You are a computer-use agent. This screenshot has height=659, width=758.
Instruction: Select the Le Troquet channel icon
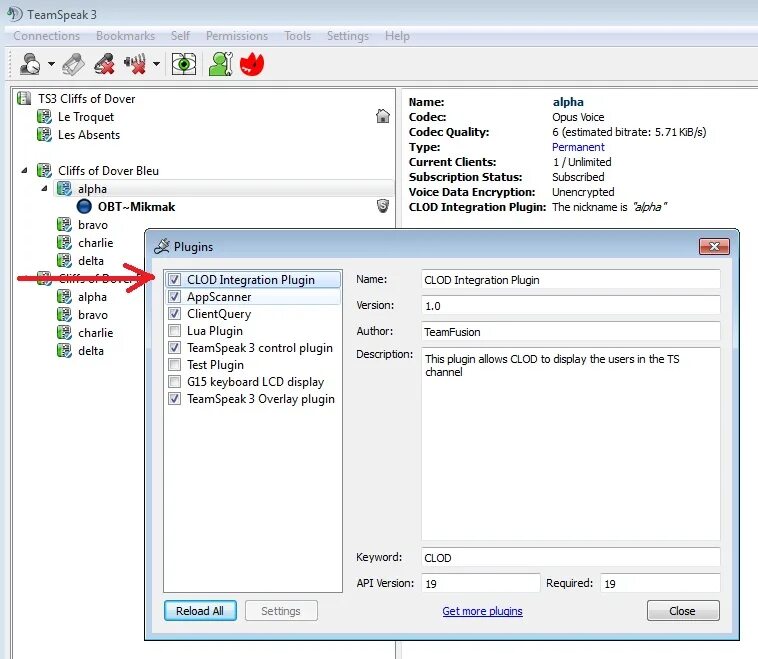pos(44,117)
